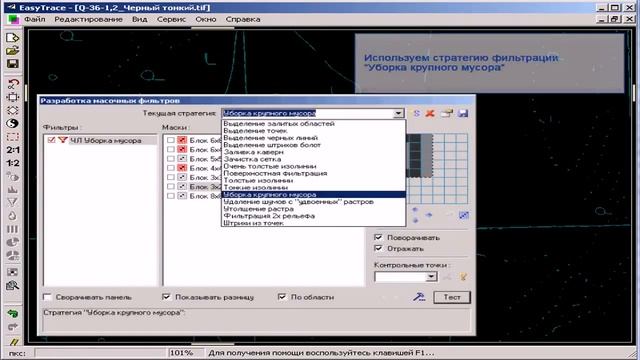Disable the Показывать разницу checkbox

point(166,297)
